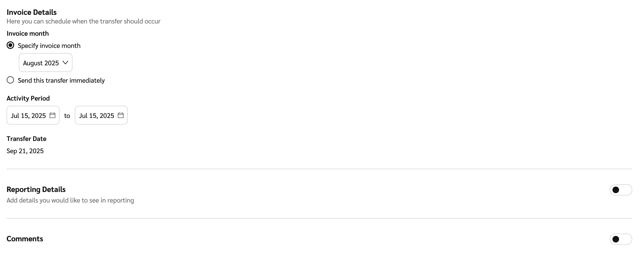
Task: Open the August 2025 invoice month dropdown
Action: click(x=45, y=63)
